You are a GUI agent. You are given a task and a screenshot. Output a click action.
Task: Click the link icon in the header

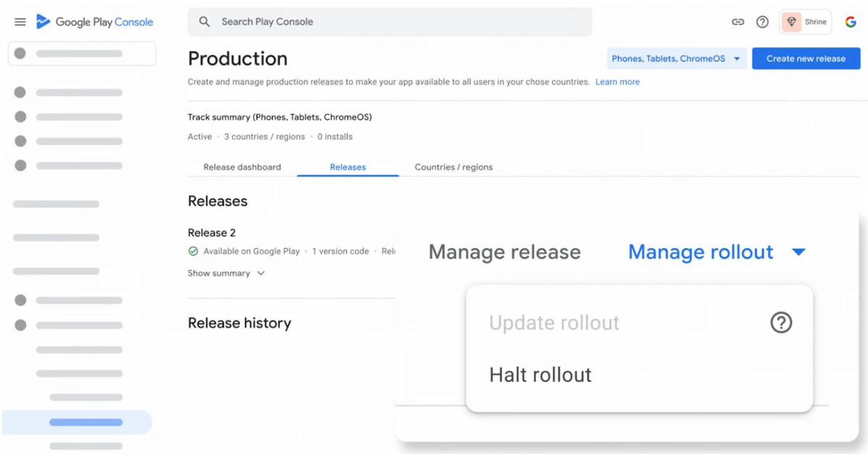(x=738, y=22)
